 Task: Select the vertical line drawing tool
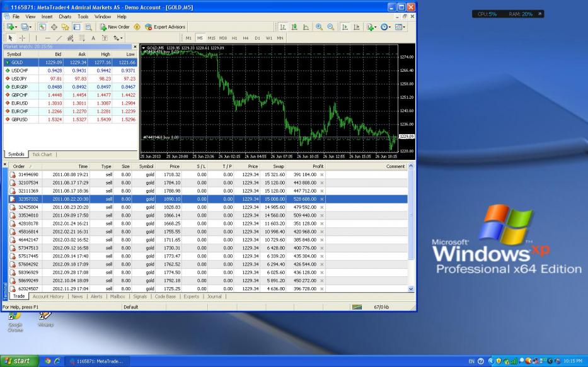pos(36,38)
